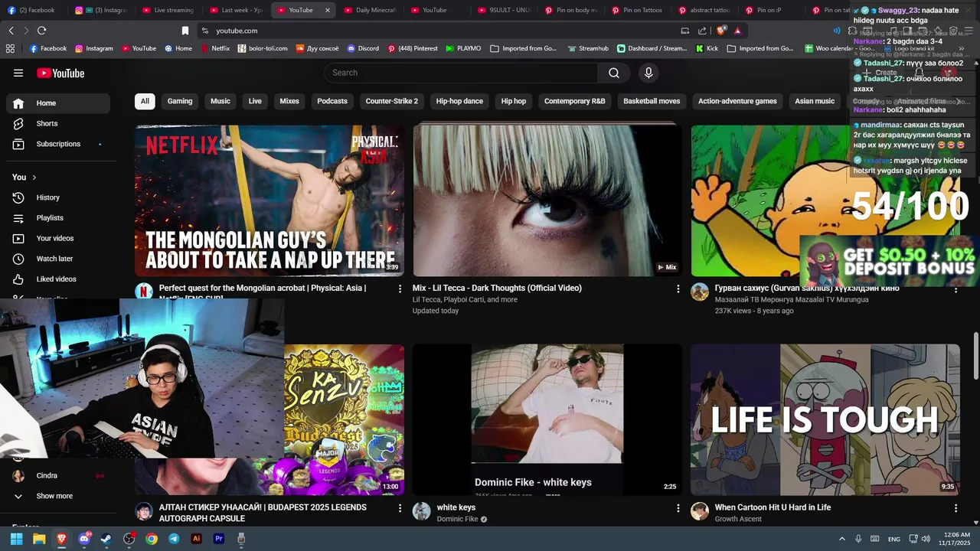Open Adobe Premiere Pro from taskbar
The width and height of the screenshot is (980, 551).
[219, 539]
